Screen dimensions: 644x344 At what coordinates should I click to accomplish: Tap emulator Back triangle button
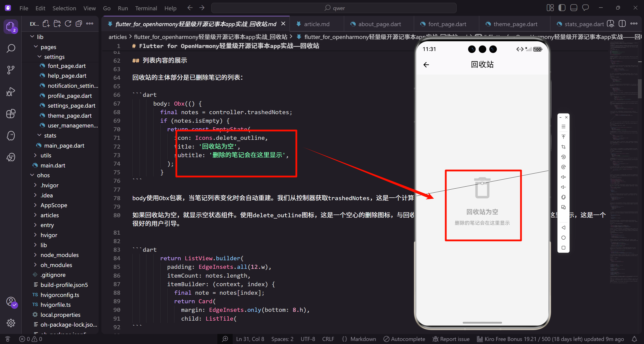click(563, 228)
